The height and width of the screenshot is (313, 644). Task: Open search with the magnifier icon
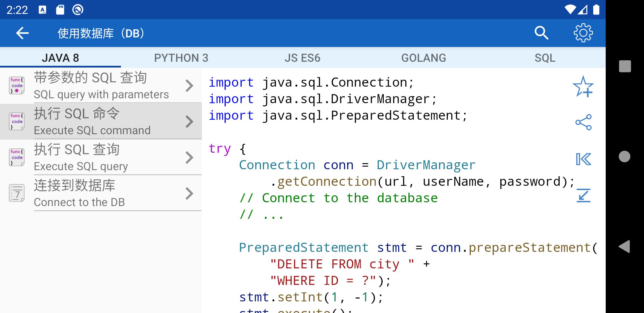click(x=541, y=33)
